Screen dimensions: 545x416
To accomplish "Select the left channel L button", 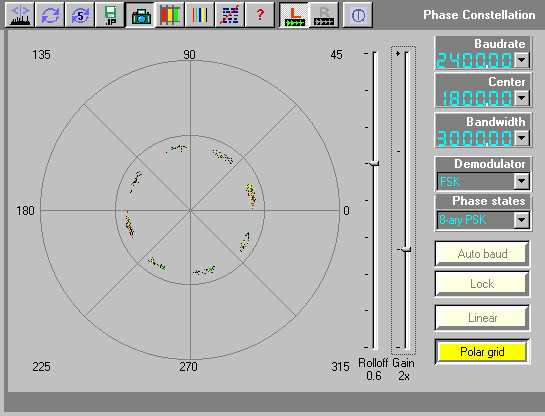I will coord(294,15).
